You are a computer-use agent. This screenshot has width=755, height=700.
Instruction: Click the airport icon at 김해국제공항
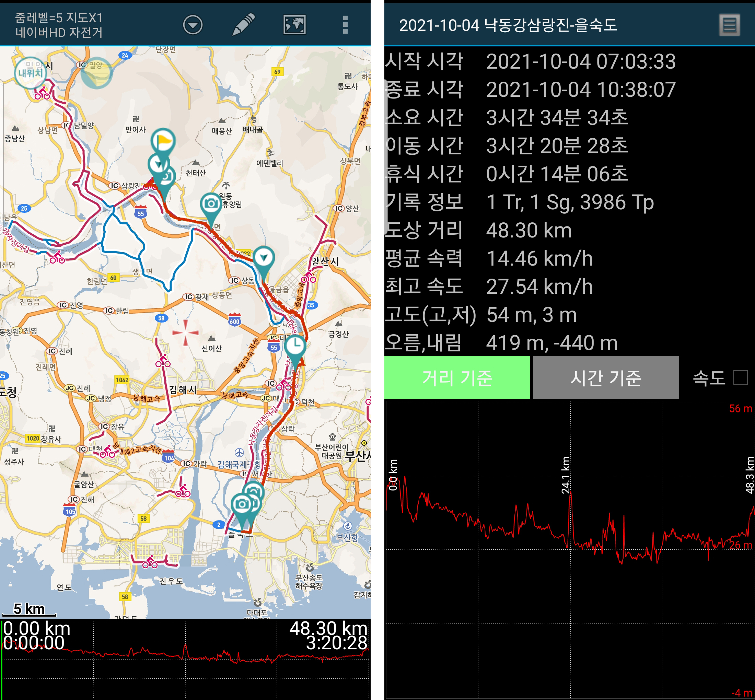coord(239,452)
